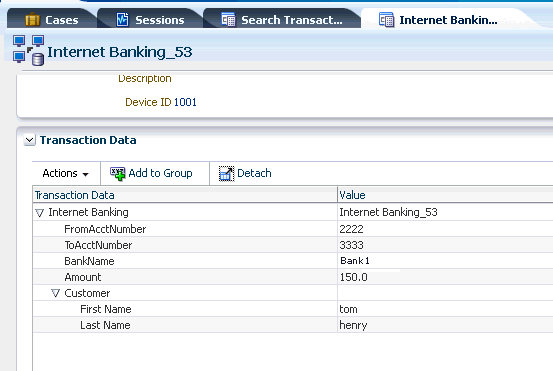This screenshot has height=371, width=553.
Task: Click the Add to Group icon
Action: click(117, 174)
